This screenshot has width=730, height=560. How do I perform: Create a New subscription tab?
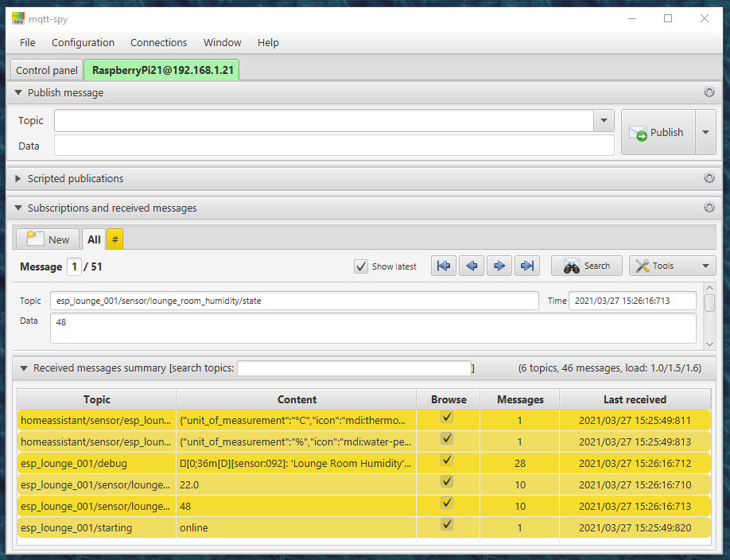pos(49,239)
